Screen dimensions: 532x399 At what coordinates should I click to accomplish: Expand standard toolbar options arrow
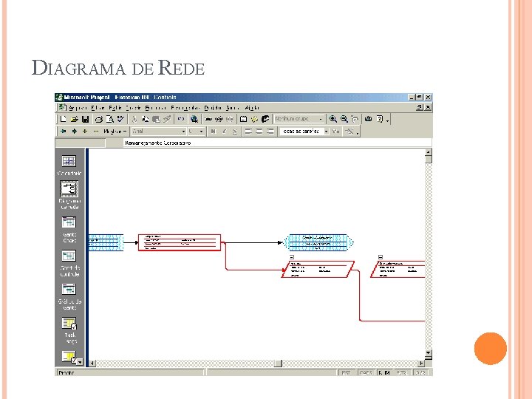pos(388,120)
